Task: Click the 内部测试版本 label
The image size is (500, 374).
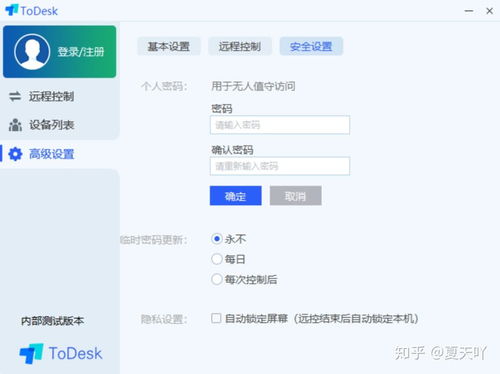Action: coord(52,321)
